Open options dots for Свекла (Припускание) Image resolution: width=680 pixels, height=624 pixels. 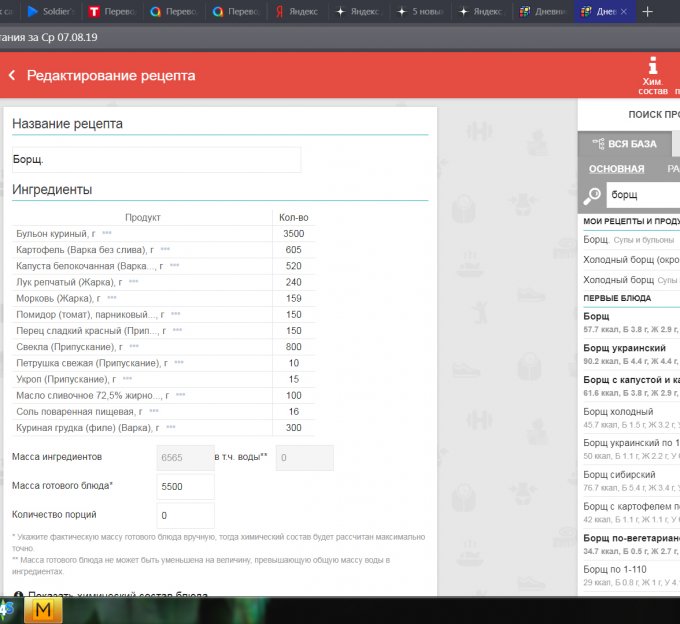[134, 346]
